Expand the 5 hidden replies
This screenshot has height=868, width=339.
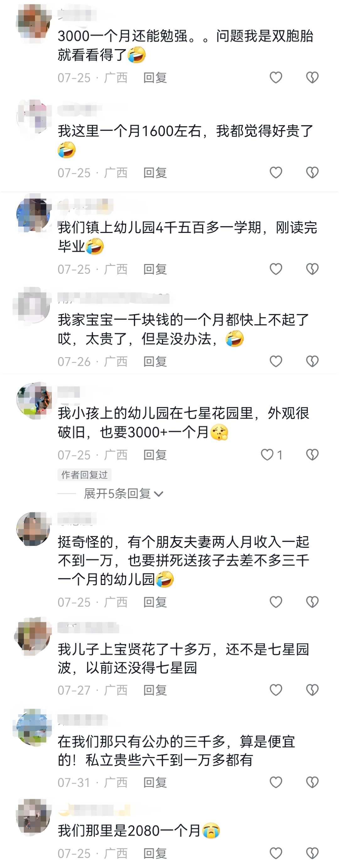[x=123, y=494]
